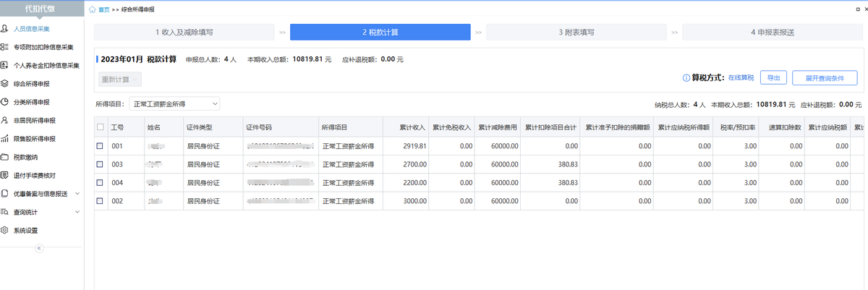This screenshot has width=868, height=290.
Task: Click the 累计收入 value 2700.00
Action: tap(414, 165)
